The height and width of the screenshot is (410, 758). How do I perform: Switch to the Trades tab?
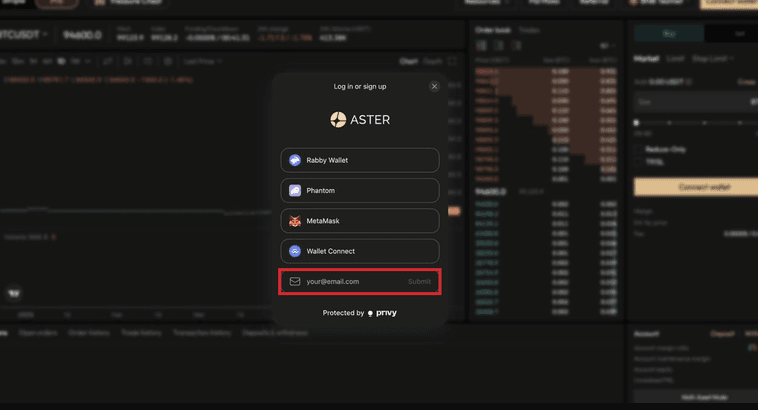pos(529,30)
